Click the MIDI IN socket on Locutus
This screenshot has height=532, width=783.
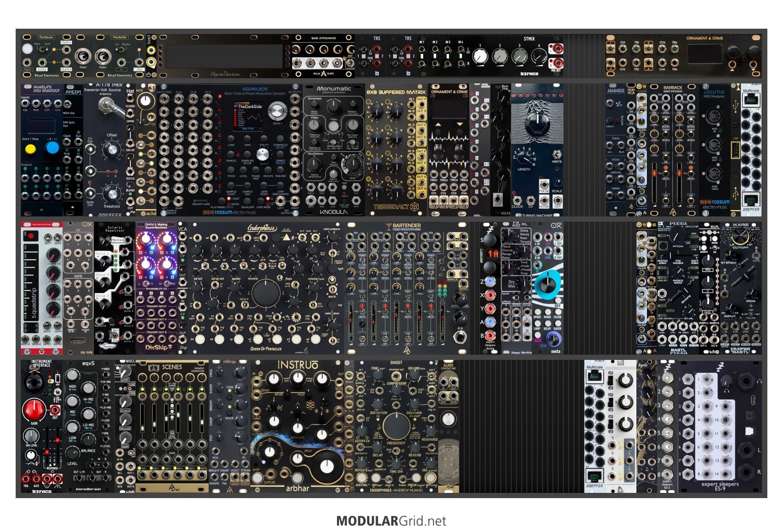[713, 116]
